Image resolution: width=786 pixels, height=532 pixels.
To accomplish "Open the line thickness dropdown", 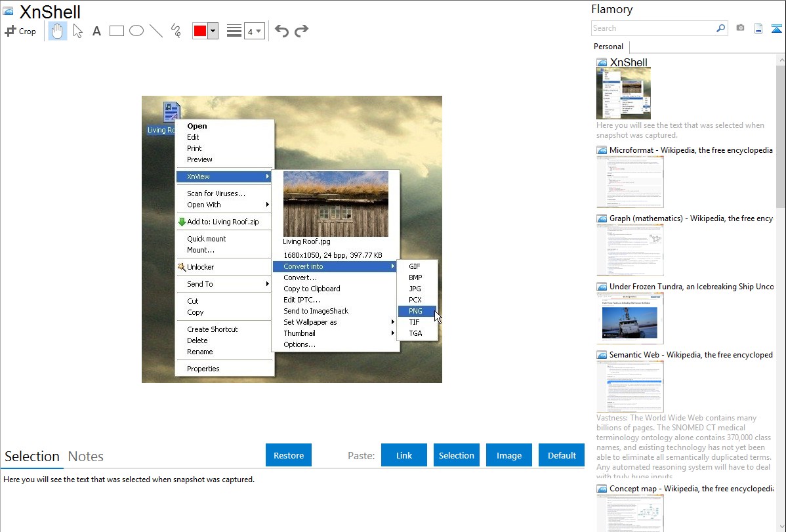I will pos(254,31).
